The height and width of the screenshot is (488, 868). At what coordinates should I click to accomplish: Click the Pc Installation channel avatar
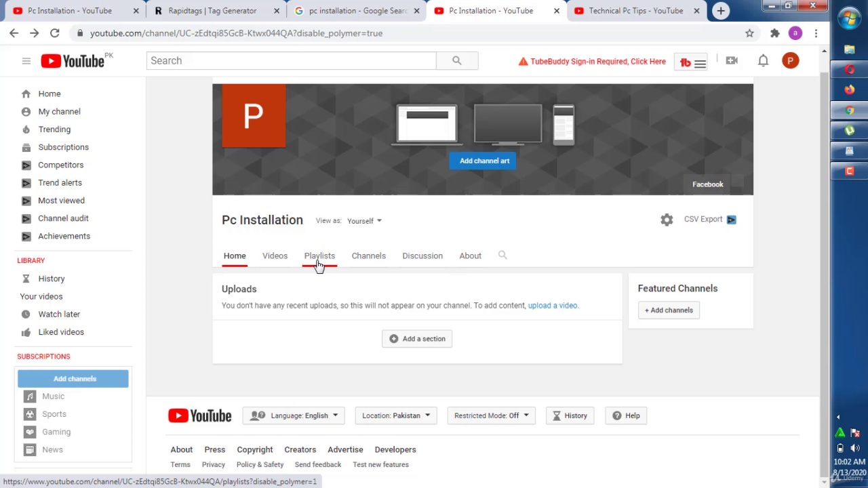254,116
